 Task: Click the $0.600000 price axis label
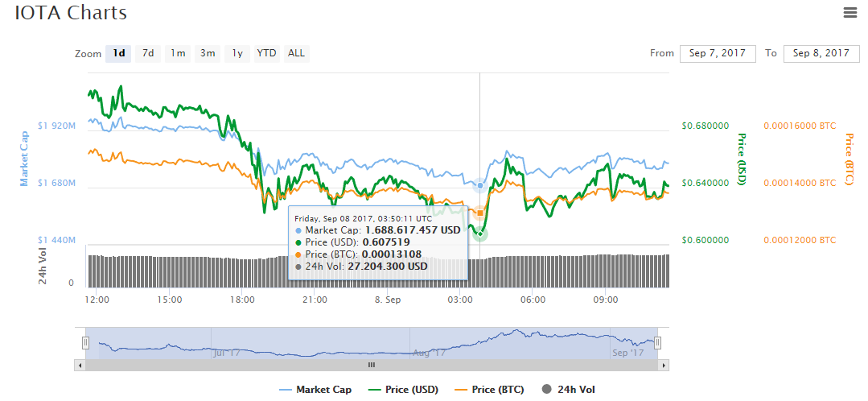click(706, 241)
